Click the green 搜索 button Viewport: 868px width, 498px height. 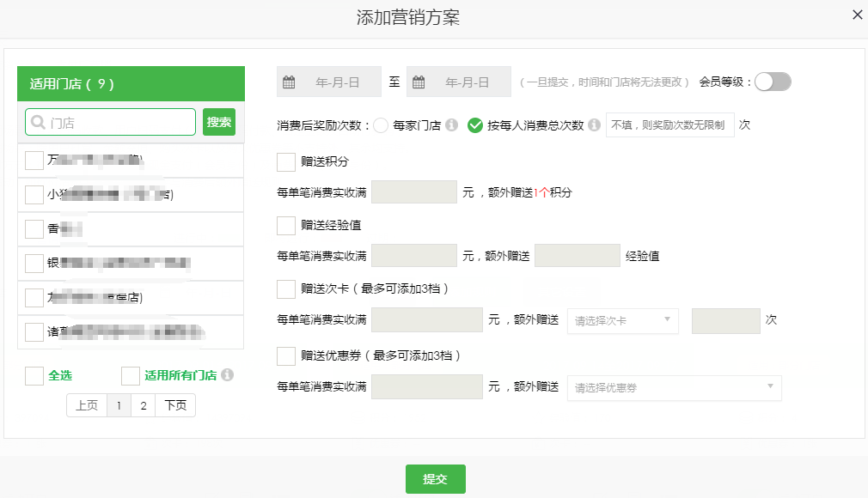[x=219, y=122]
